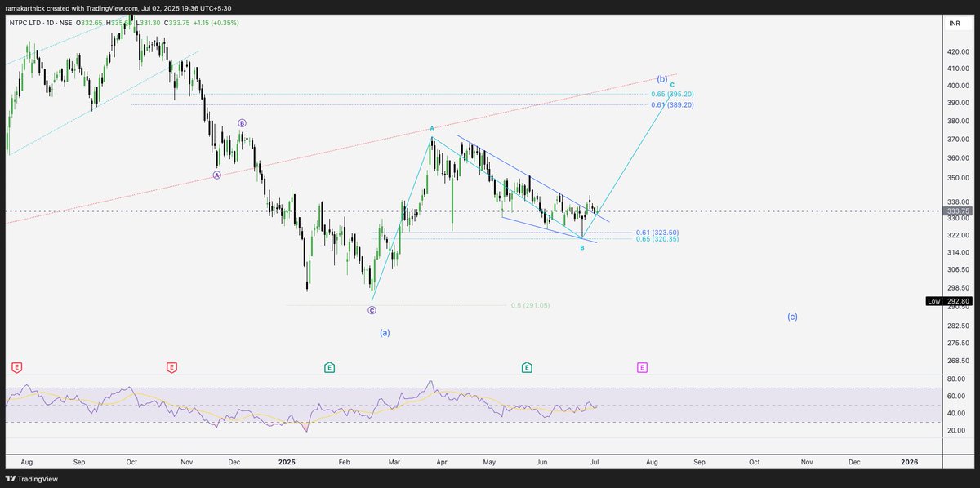
Task: Click the INR currency label
Action: tap(954, 24)
